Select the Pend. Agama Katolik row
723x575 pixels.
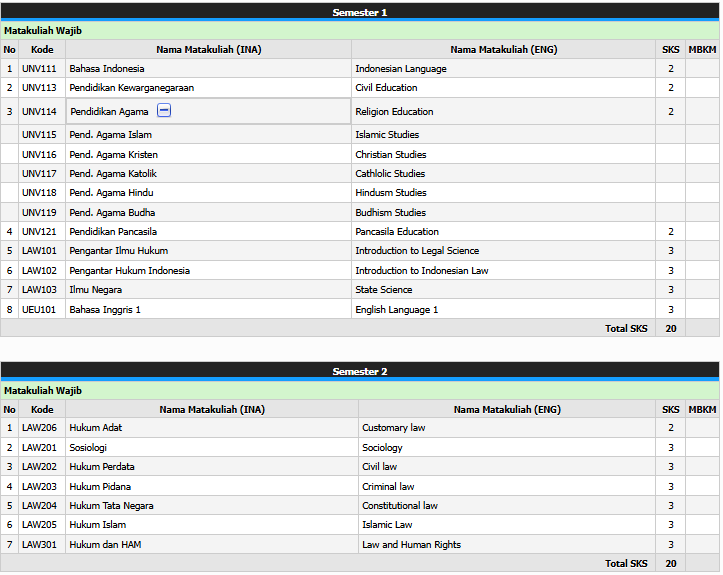pyautogui.click(x=113, y=174)
